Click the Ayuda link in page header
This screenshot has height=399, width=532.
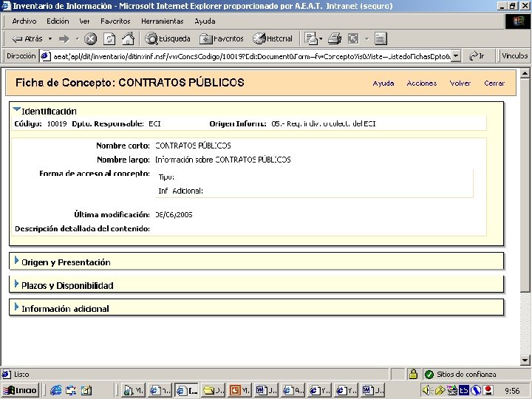pyautogui.click(x=383, y=83)
